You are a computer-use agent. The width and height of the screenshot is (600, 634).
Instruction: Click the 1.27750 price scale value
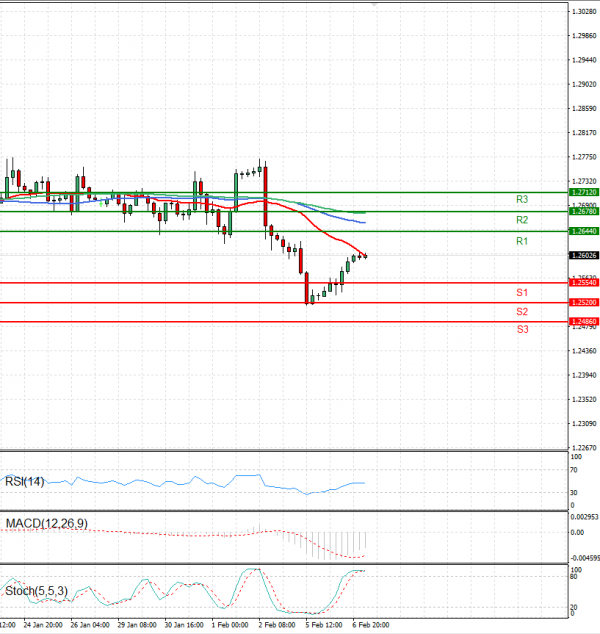point(584,157)
